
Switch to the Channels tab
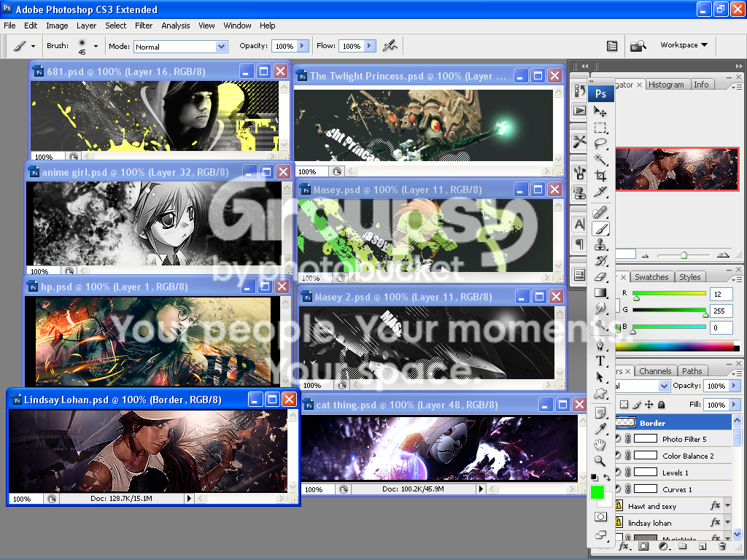pos(655,371)
